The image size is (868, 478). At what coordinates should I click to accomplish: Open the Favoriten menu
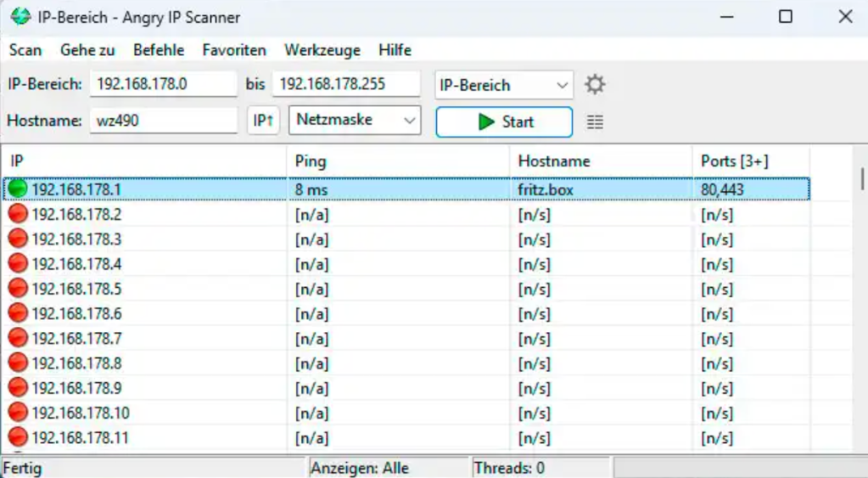(234, 50)
